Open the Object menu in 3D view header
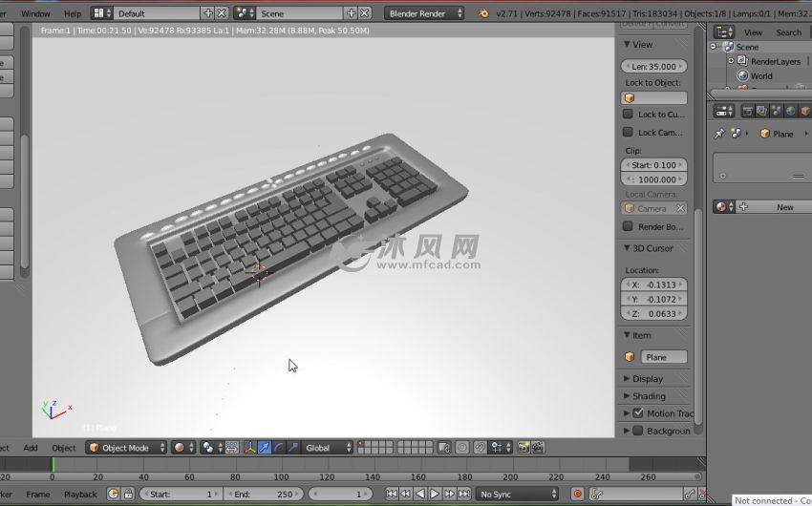 pyautogui.click(x=63, y=447)
